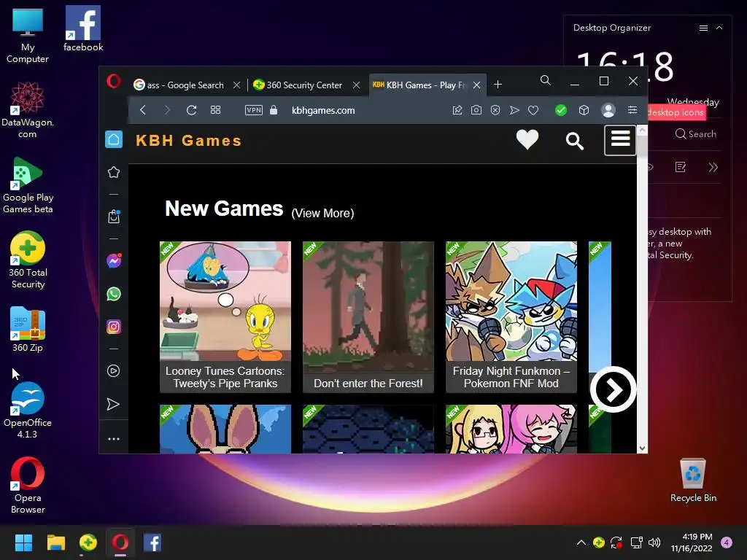
Task: Open My Flow arrow in sidebar
Action: (x=113, y=404)
